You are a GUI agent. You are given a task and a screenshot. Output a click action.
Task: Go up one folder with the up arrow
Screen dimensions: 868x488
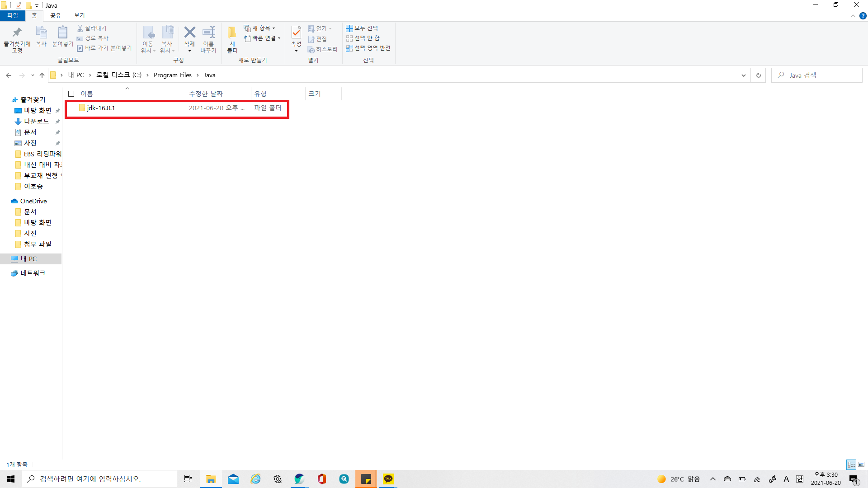point(42,75)
